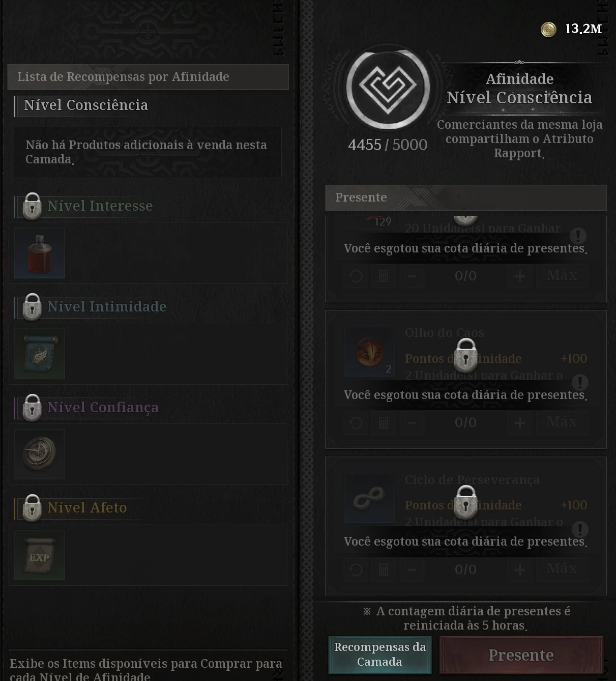
Task: Click the padlock beside Nível Interesse
Action: 32,206
